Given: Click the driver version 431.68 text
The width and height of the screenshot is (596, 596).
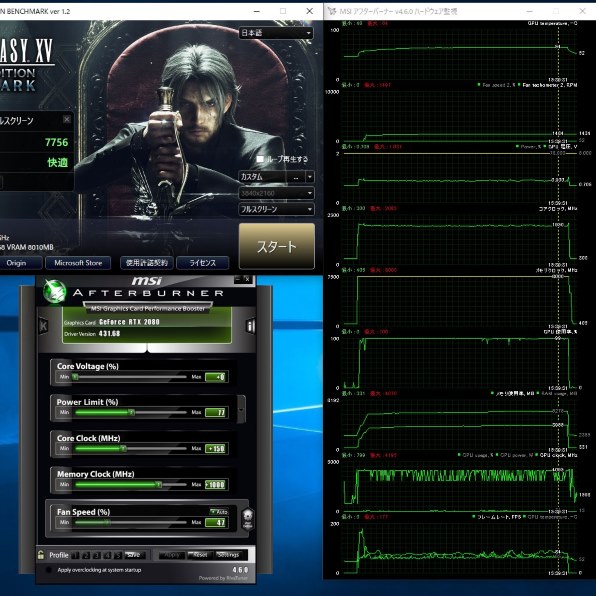Looking at the screenshot, I should 109,333.
